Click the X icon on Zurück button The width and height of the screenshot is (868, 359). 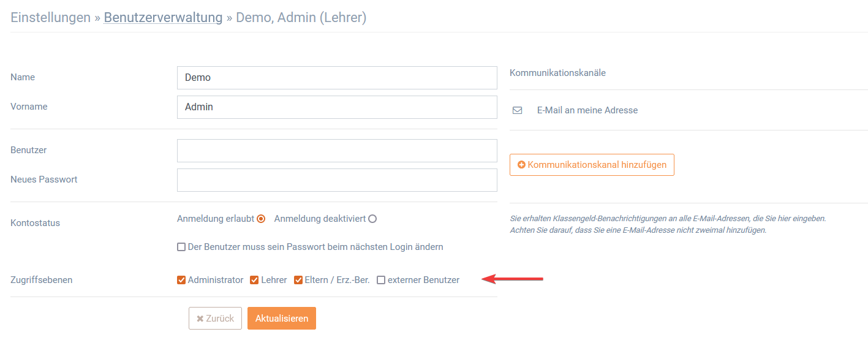click(x=200, y=319)
